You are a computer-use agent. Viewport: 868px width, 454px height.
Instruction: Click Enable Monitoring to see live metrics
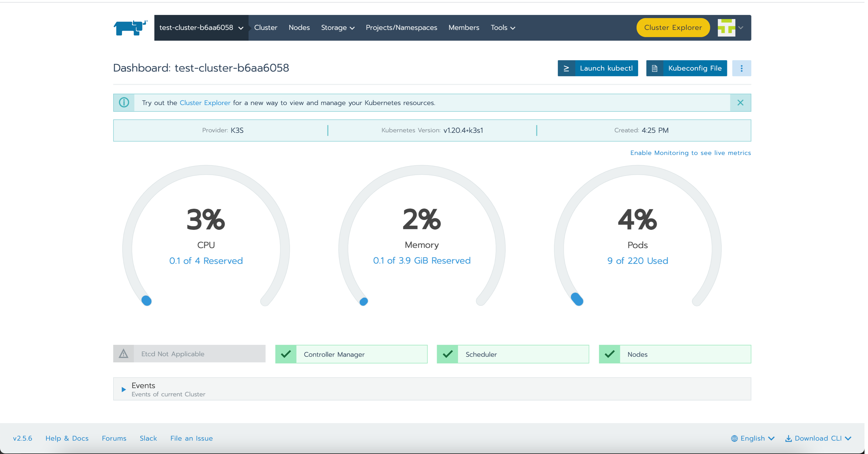point(690,153)
